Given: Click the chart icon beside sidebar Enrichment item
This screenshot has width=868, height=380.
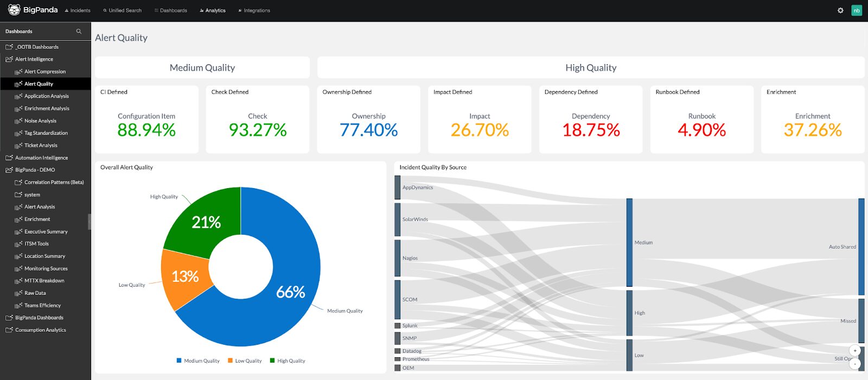Looking at the screenshot, I should point(18,219).
